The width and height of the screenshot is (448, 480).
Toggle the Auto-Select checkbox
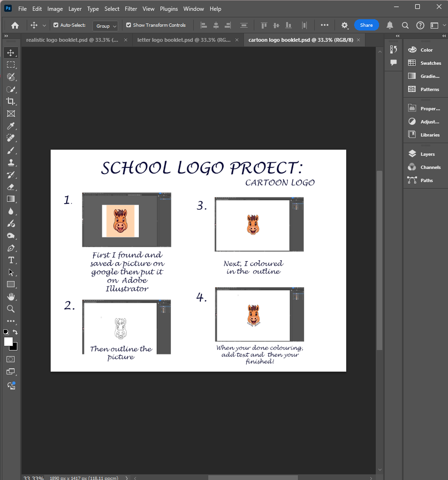tap(56, 25)
